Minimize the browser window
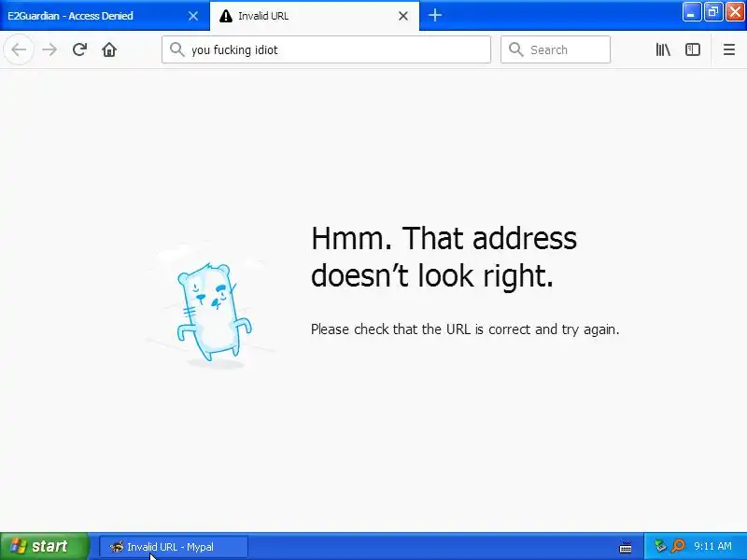Image resolution: width=747 pixels, height=560 pixels. coord(691,12)
